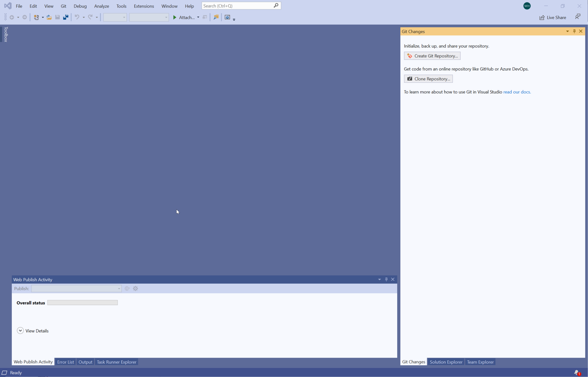
Task: Open the notifications bell in status bar
Action: click(x=577, y=373)
